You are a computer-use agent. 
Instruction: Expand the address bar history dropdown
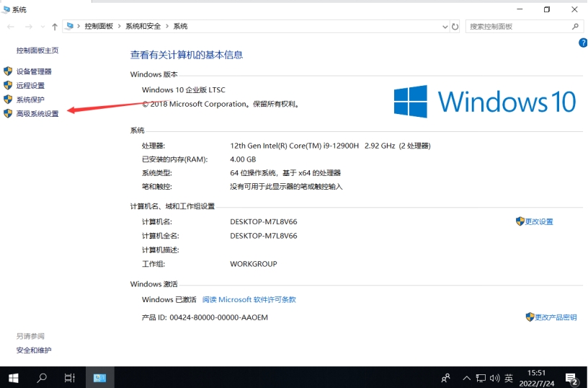(x=445, y=27)
